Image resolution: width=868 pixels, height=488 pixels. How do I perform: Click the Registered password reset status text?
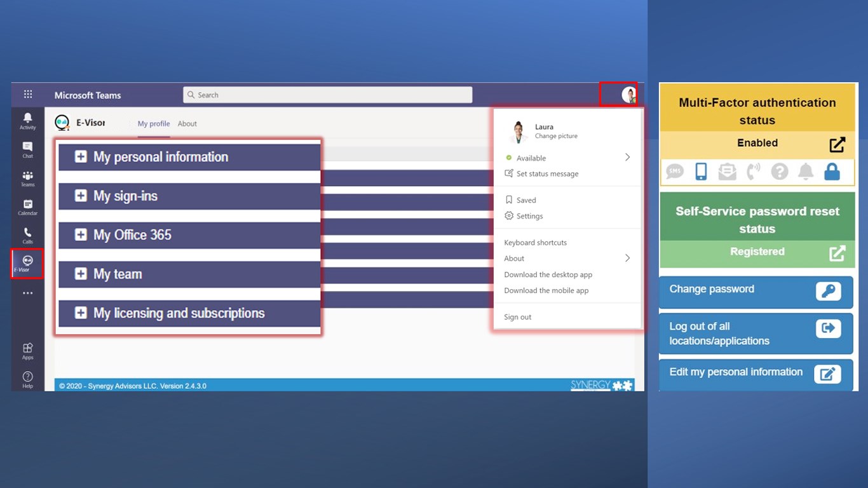click(x=757, y=252)
